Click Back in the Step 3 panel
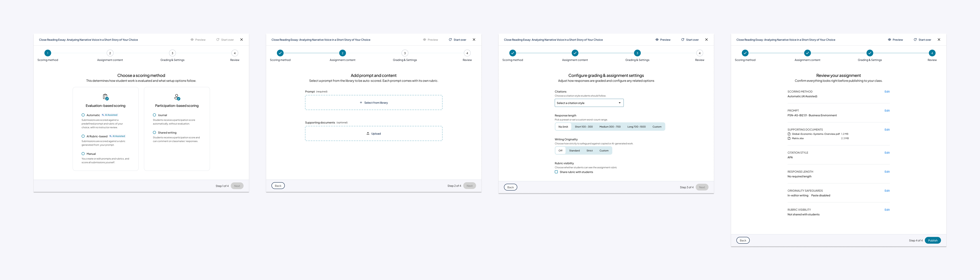The width and height of the screenshot is (980, 280). [x=511, y=187]
